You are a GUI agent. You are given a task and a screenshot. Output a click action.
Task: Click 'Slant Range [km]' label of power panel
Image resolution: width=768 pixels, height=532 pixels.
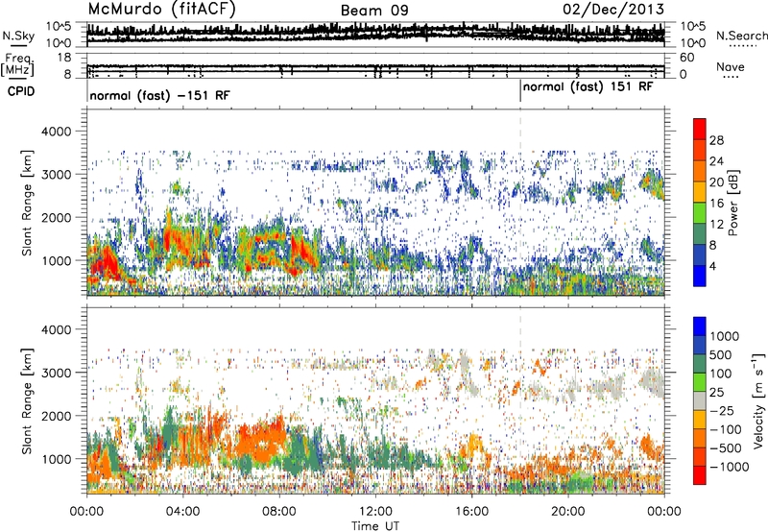27,203
